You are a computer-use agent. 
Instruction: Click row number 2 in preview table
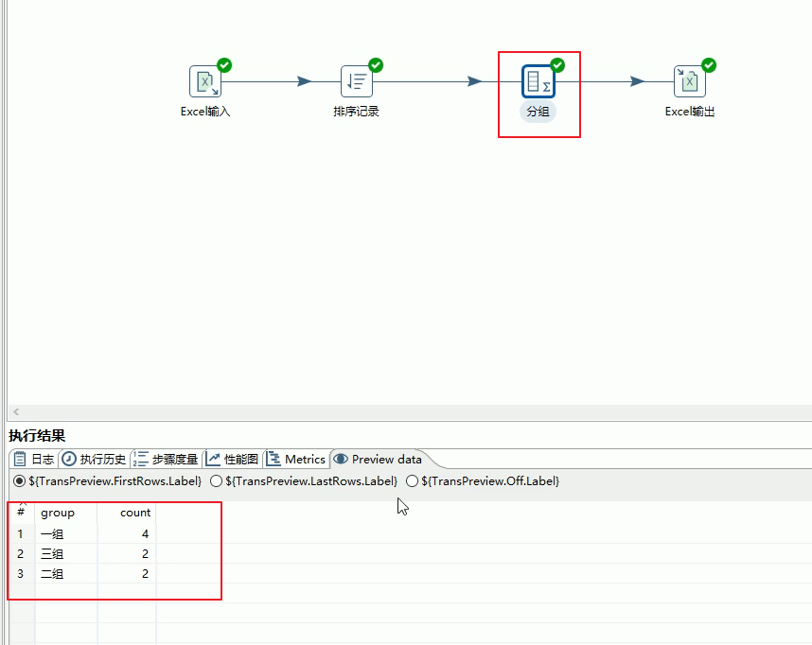click(x=20, y=554)
